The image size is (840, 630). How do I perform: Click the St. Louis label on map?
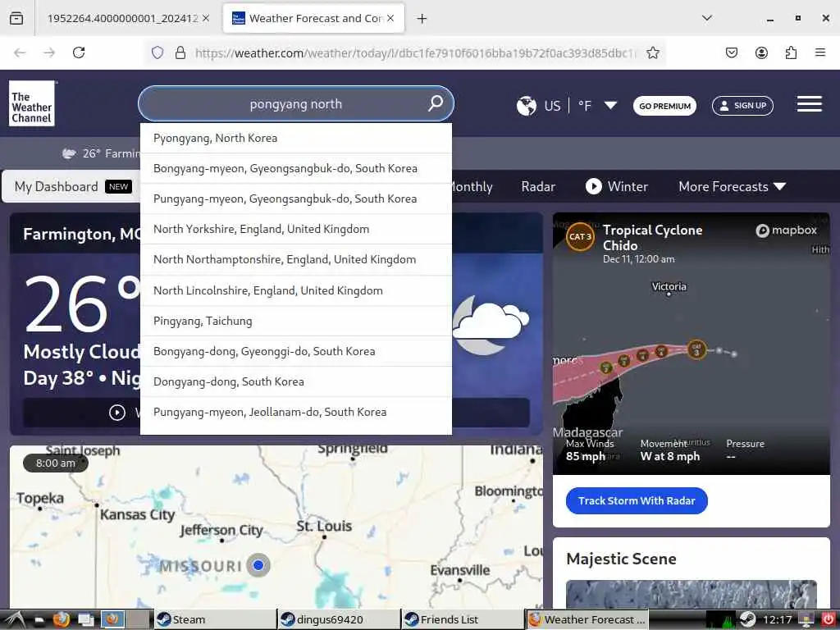(x=324, y=526)
